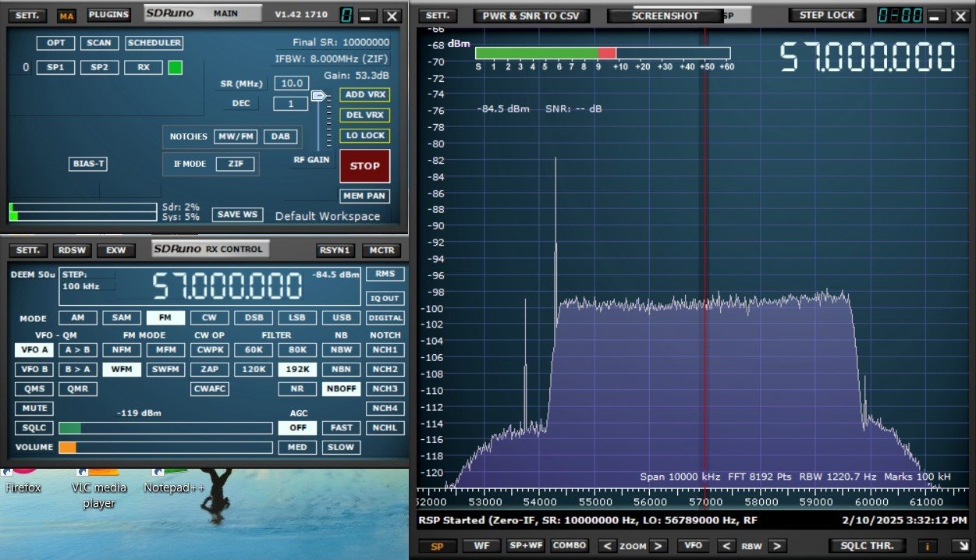Switch to the WF waterfall view
Image resolution: width=976 pixels, height=560 pixels.
(481, 546)
